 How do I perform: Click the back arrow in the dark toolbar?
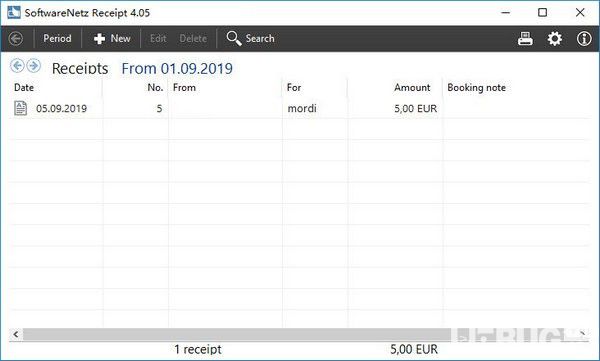pos(16,39)
